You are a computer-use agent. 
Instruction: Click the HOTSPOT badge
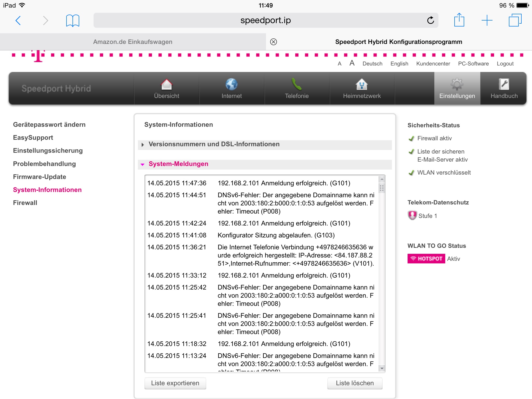pos(426,259)
